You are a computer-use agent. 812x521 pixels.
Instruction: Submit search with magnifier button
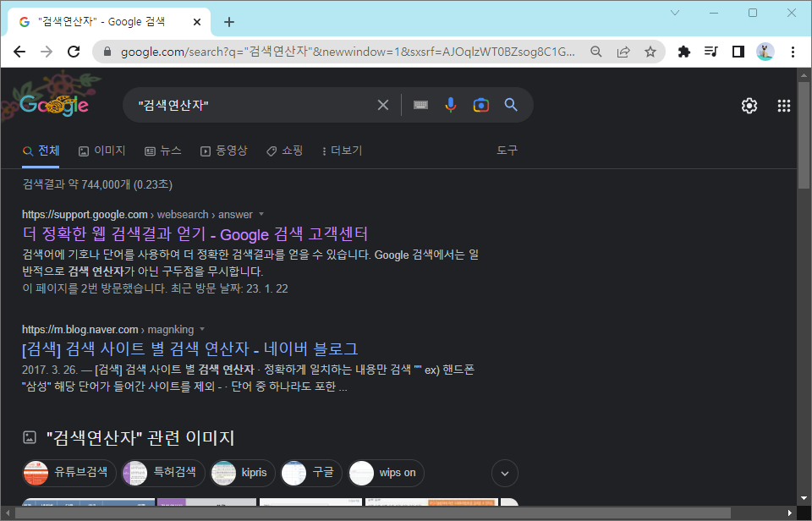click(511, 105)
